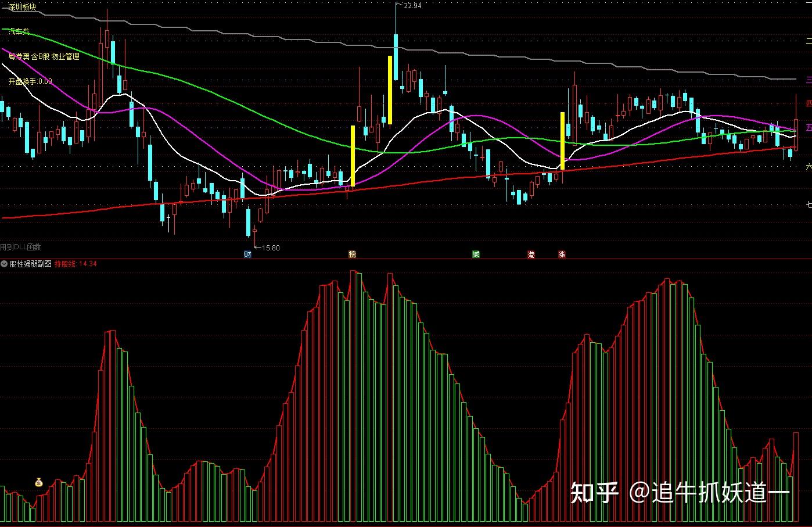This screenshot has height=527, width=812.
Task: Click the money bag icon in sub-chart
Action: tap(38, 482)
